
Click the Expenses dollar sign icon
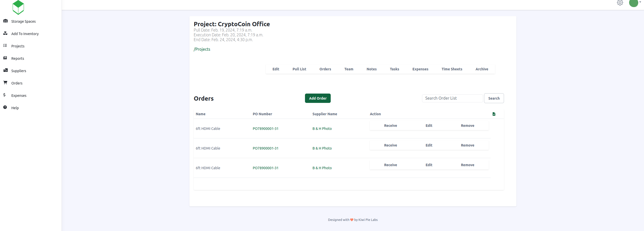(5, 95)
